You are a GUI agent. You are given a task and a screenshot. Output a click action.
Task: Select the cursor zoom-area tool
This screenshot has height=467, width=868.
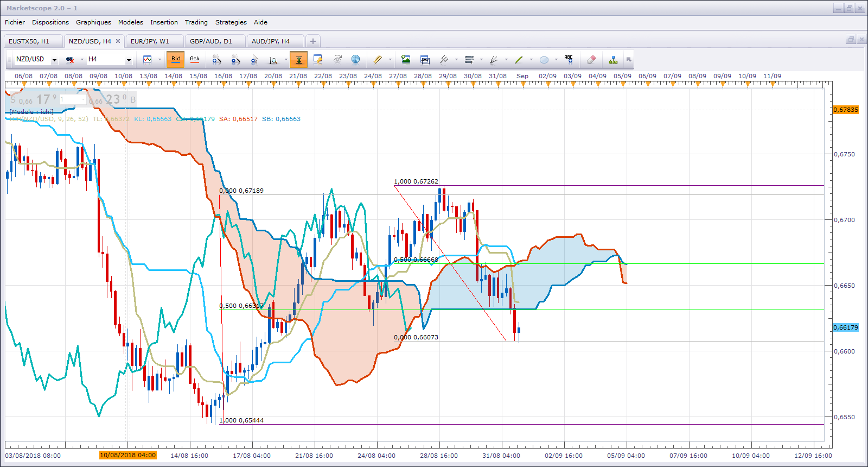click(x=254, y=60)
